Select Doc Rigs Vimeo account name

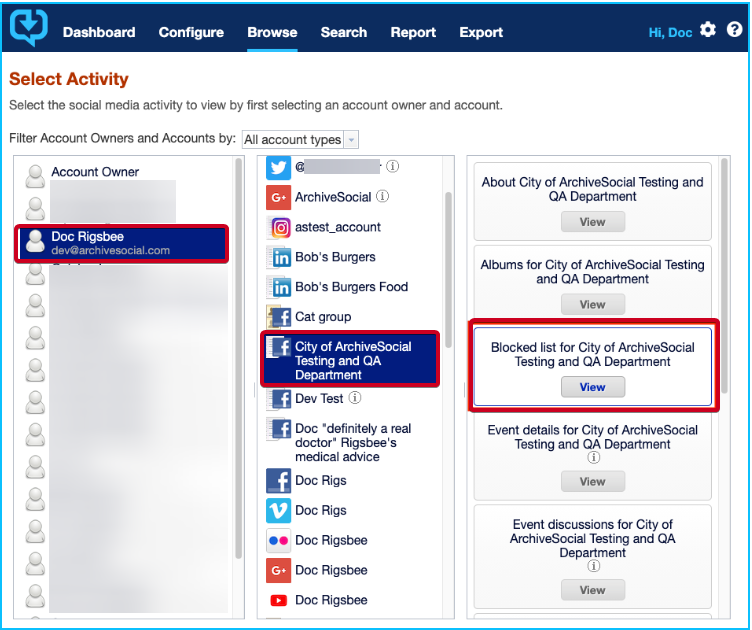point(320,511)
